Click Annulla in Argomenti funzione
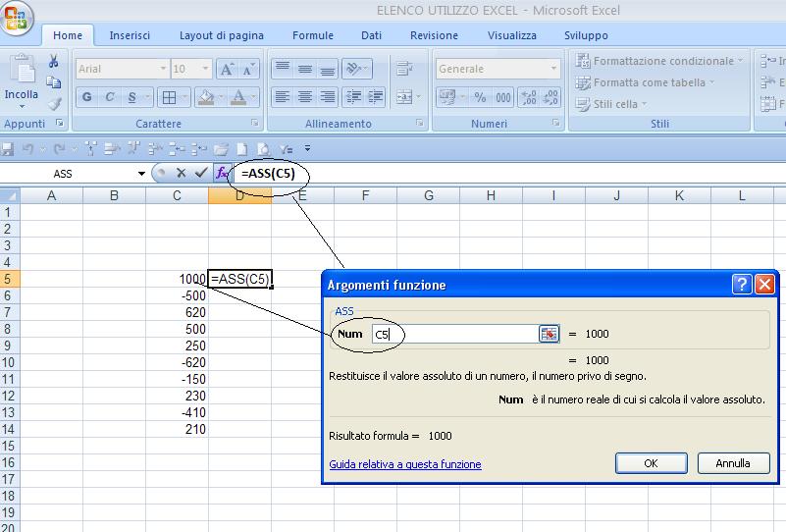The height and width of the screenshot is (532, 786). 733,463
